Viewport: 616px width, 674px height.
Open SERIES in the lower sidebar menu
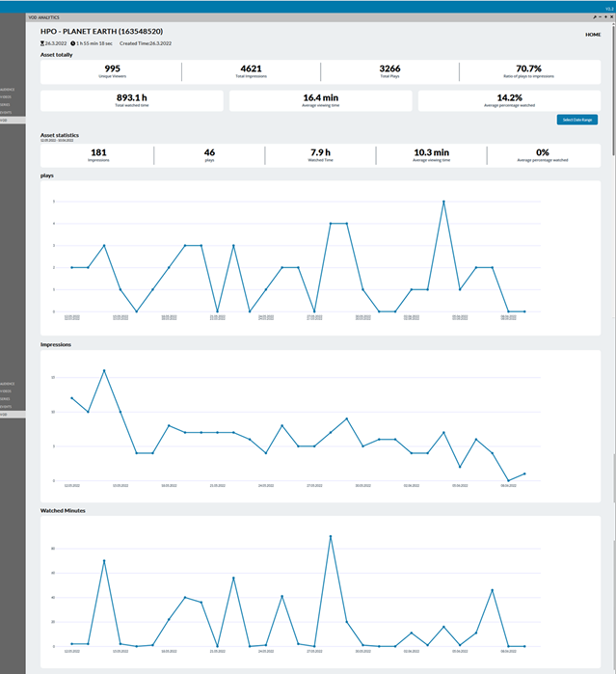[6, 398]
